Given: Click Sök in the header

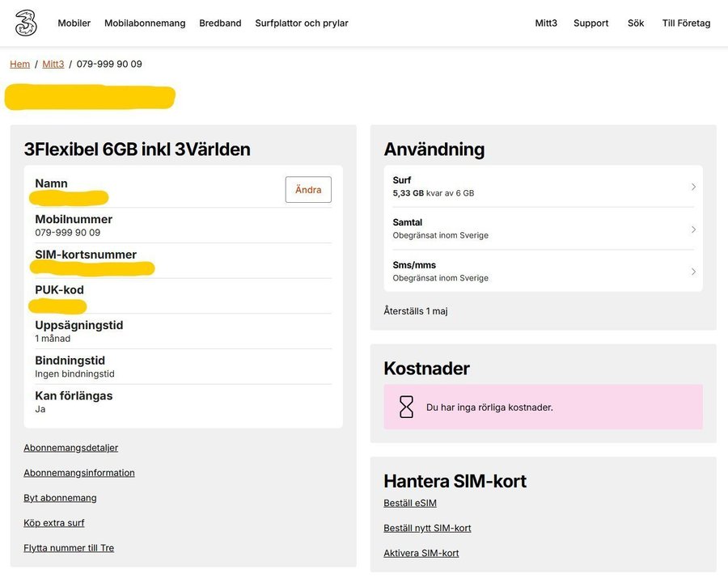Looking at the screenshot, I should [x=636, y=23].
